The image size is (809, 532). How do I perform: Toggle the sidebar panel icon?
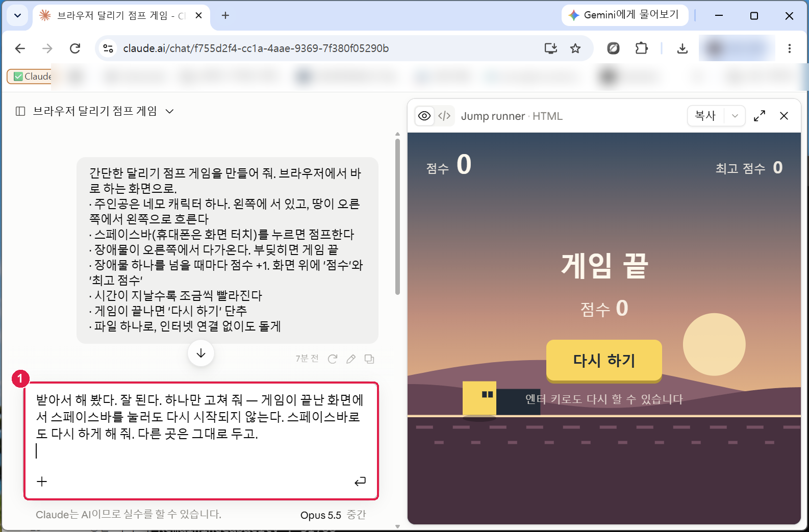coord(20,111)
